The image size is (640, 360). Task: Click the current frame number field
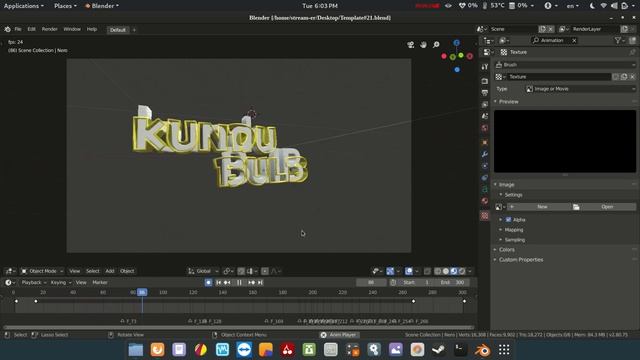coord(371,282)
